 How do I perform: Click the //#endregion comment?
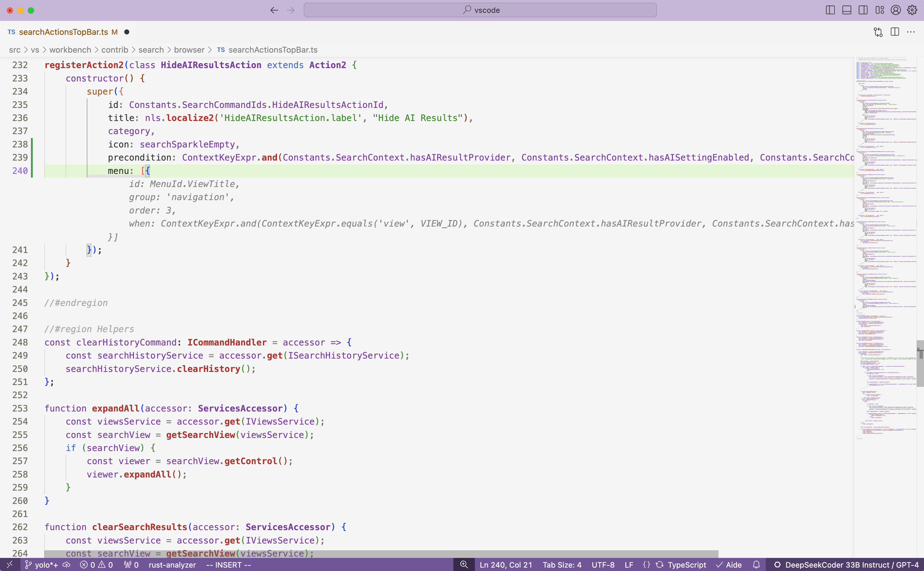tap(76, 303)
